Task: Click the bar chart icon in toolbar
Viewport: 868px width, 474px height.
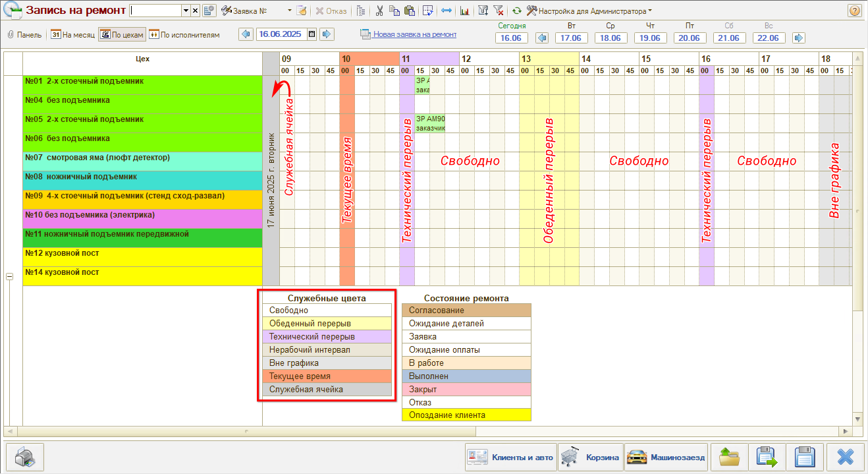Action: coord(464,11)
